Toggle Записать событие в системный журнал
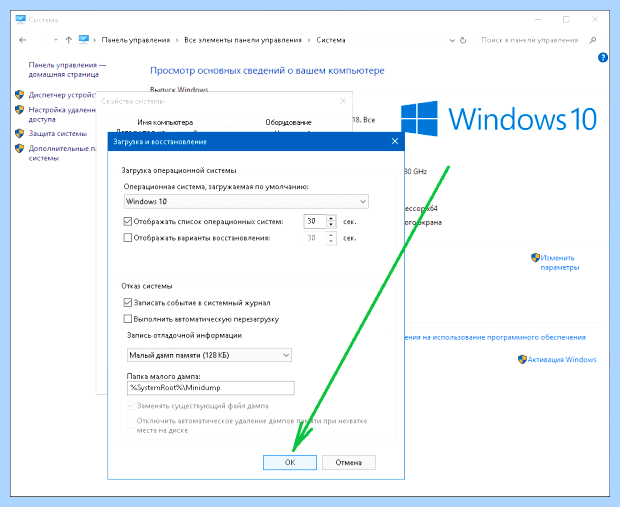620x507 pixels. 128,303
